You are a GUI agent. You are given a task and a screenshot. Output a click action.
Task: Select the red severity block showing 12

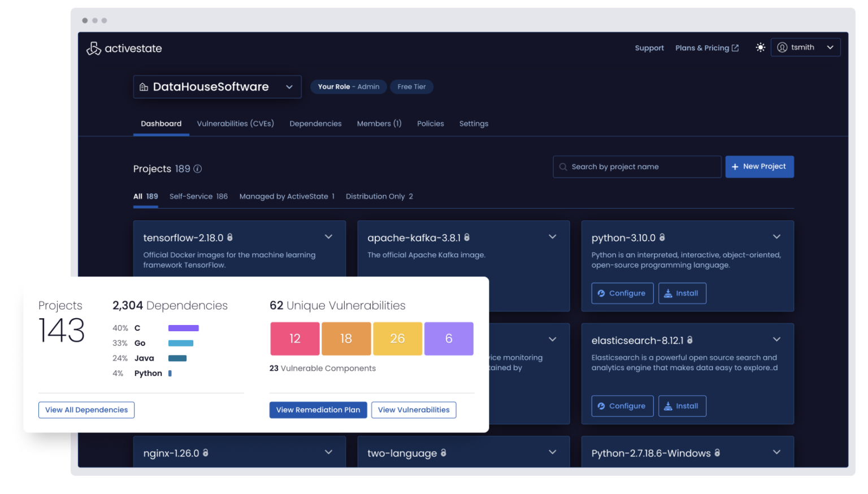click(294, 338)
